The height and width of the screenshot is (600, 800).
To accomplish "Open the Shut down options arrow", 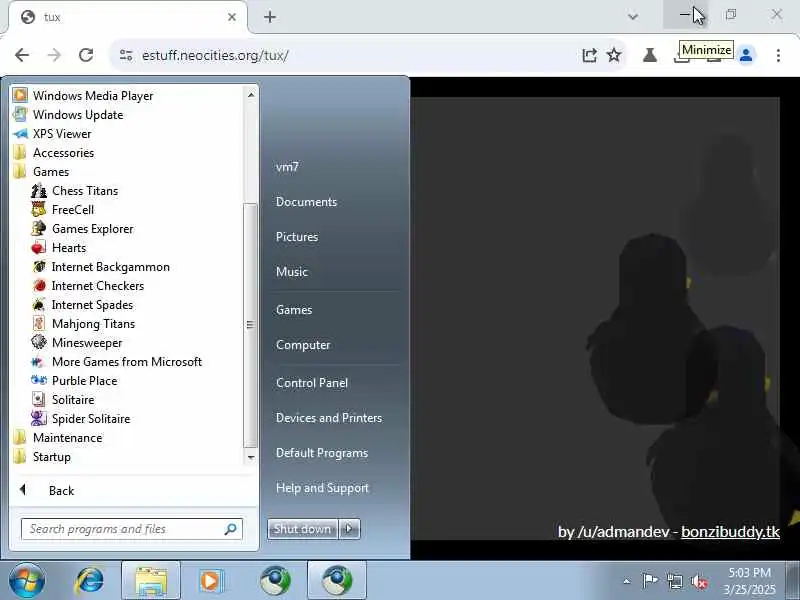I will click(x=349, y=529).
